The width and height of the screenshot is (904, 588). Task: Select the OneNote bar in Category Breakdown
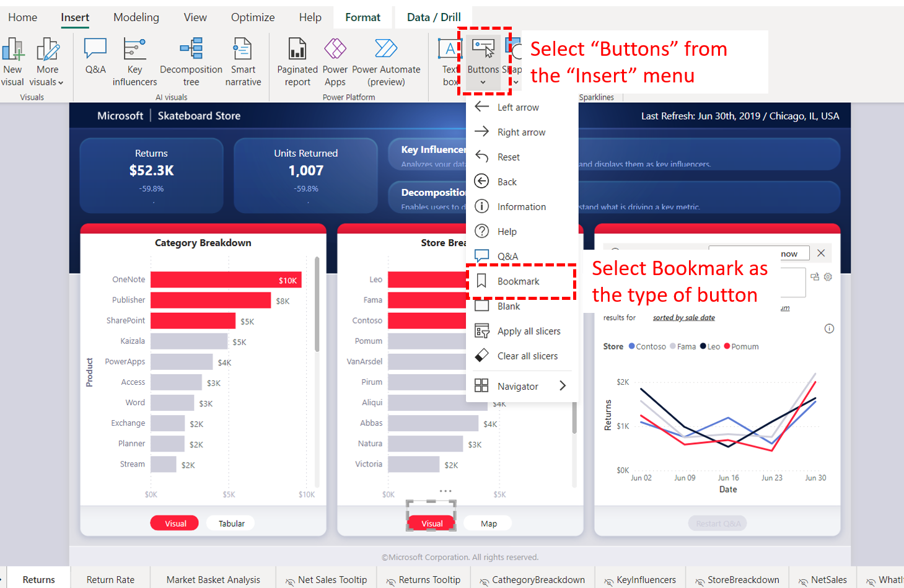click(x=226, y=279)
